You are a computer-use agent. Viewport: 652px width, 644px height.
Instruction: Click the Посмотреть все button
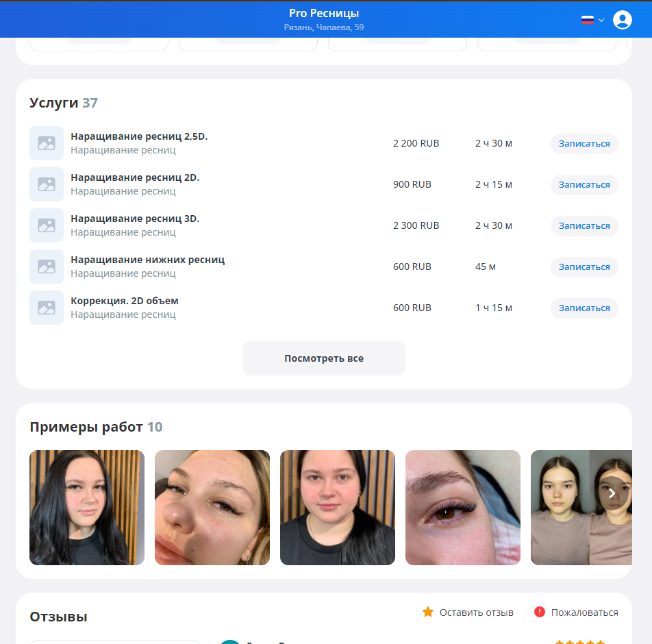tap(324, 358)
